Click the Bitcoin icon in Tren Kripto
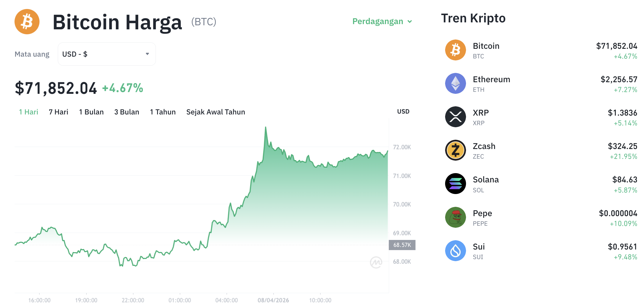 455,50
